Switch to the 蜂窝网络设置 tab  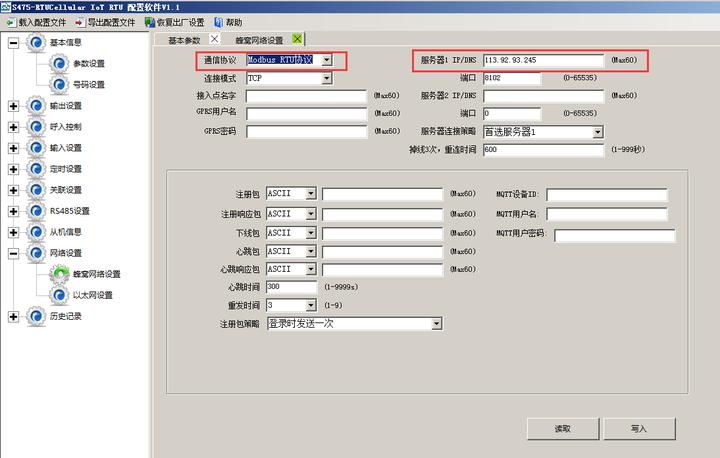point(259,40)
